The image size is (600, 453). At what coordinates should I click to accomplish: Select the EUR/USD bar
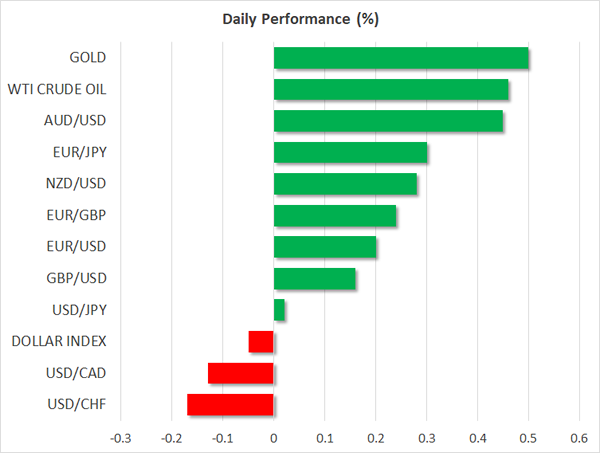[x=324, y=247]
